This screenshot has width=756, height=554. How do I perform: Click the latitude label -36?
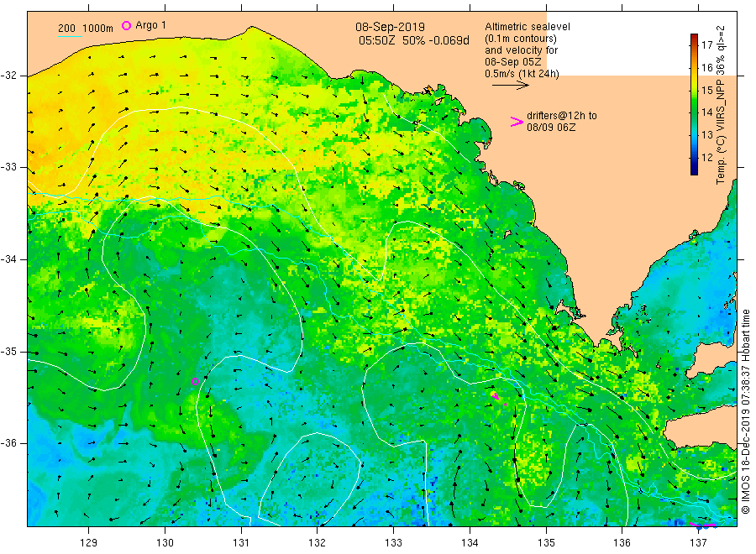coord(8,442)
